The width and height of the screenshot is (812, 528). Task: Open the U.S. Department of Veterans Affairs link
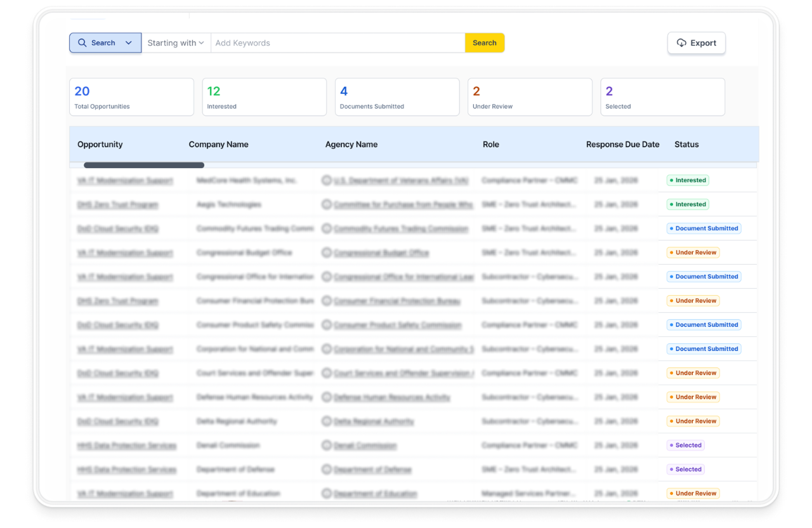coord(402,181)
